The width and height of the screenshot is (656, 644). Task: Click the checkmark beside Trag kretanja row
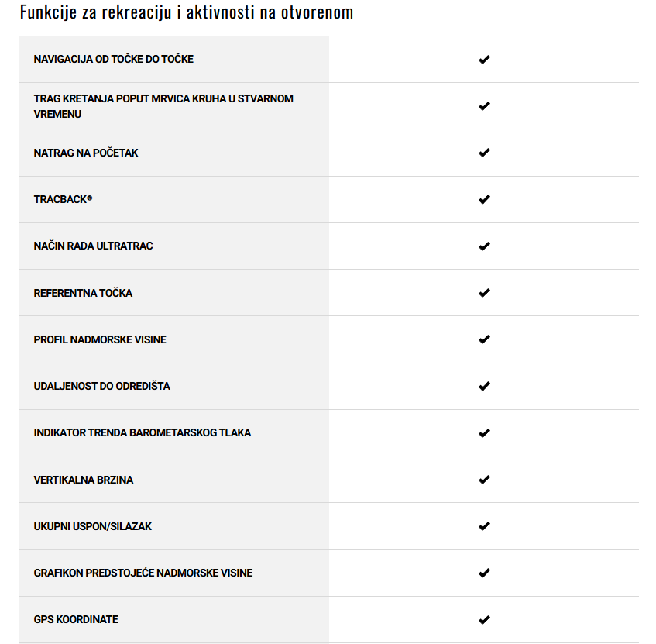[484, 106]
